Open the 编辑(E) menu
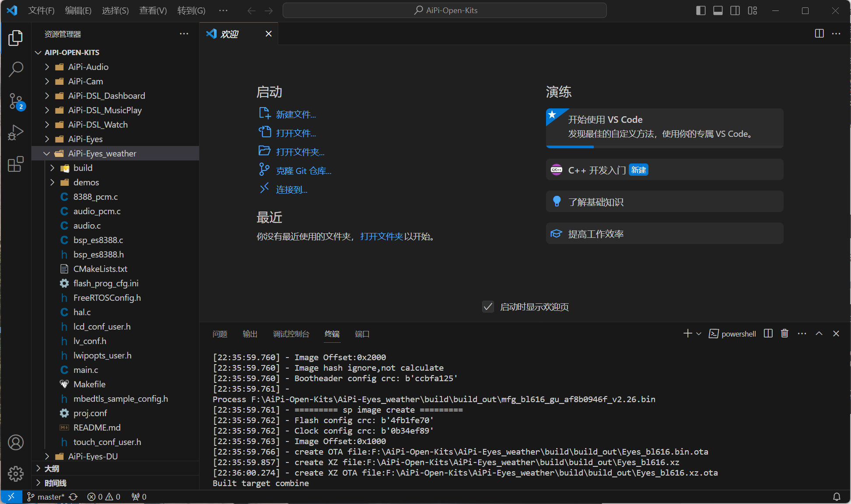This screenshot has height=504, width=851. [78, 10]
